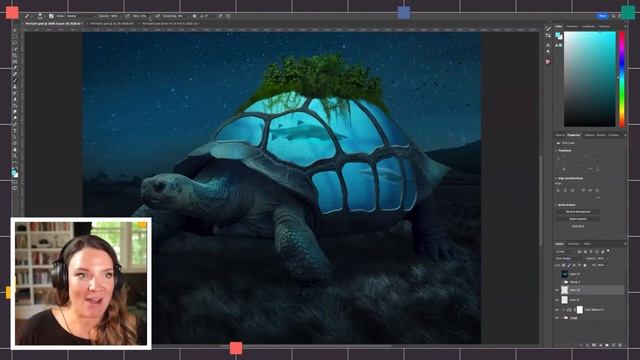Click the align top edges icon

pos(583,191)
